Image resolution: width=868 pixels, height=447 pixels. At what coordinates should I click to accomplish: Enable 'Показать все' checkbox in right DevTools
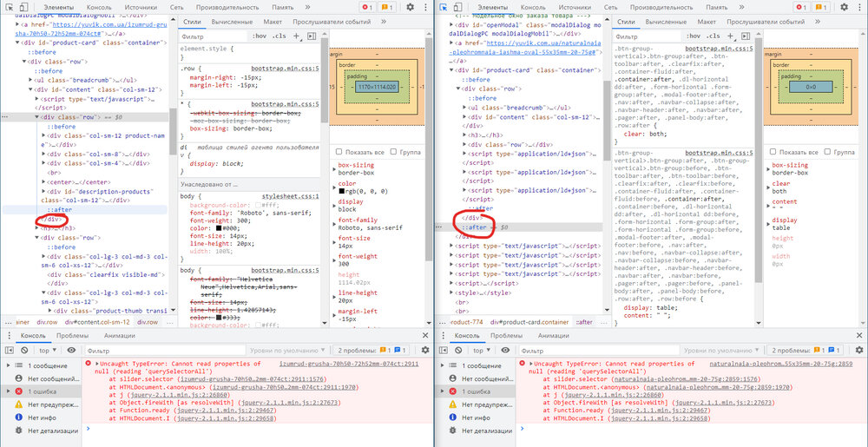point(773,152)
